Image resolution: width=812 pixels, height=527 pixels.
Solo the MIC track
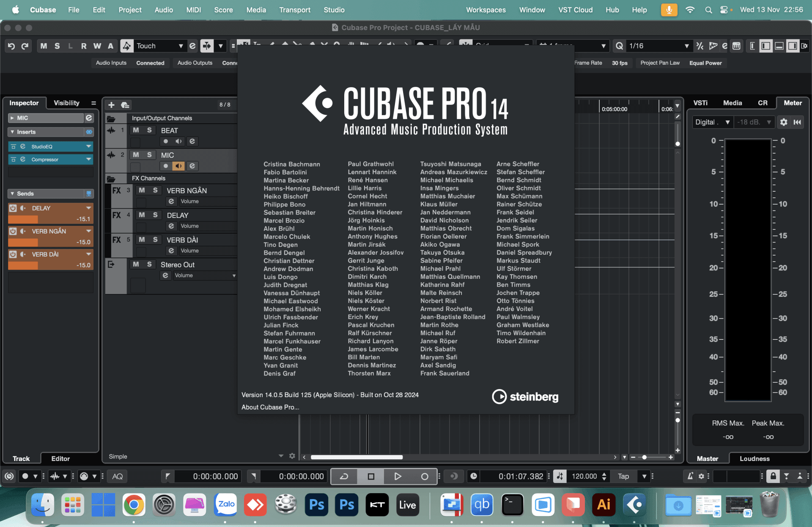coord(149,155)
